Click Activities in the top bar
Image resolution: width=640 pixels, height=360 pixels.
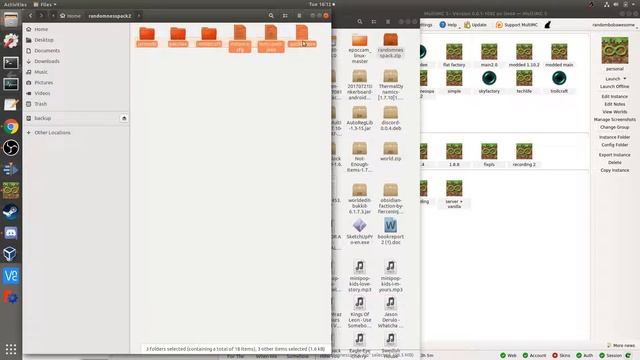click(15, 4)
